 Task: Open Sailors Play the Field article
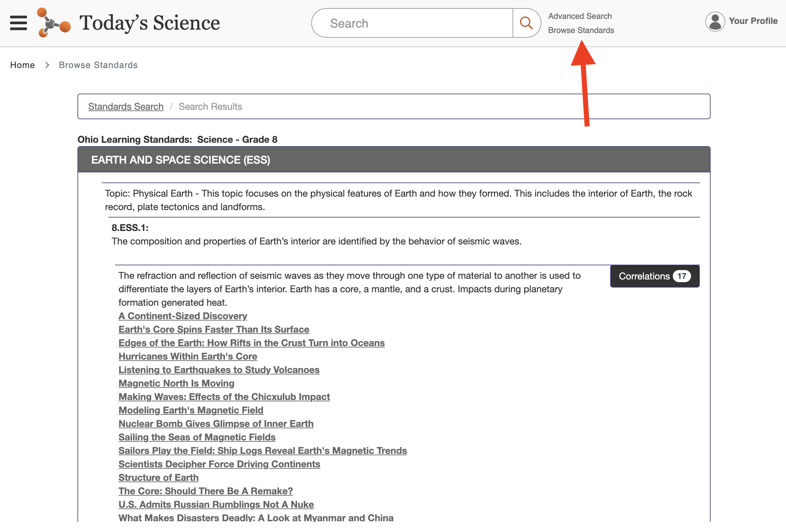(x=262, y=451)
